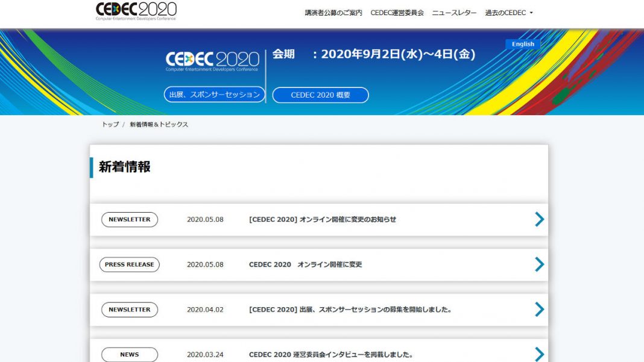Click the chevron on the 2020.04.02 newsletter row
The height and width of the screenshot is (362, 644).
point(538,309)
